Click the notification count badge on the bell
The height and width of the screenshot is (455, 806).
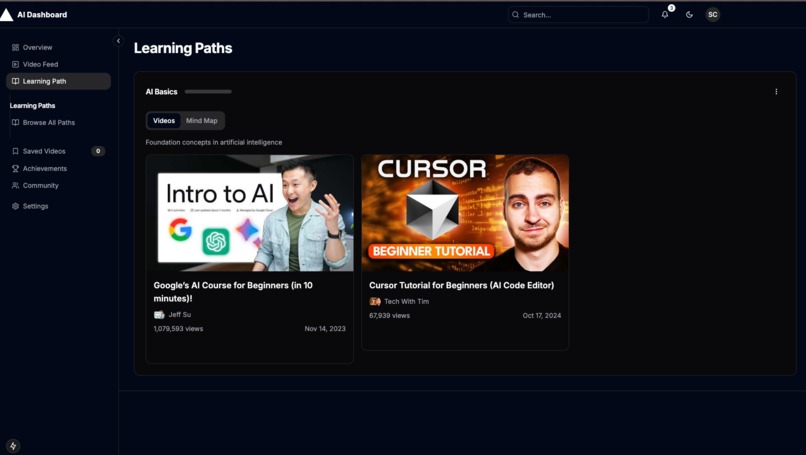coord(671,8)
